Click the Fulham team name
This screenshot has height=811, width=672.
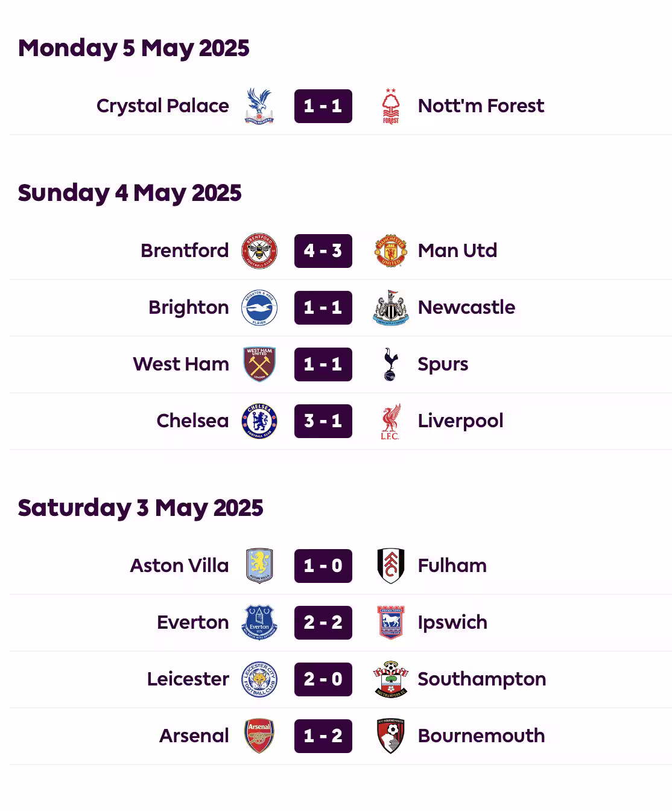click(452, 565)
